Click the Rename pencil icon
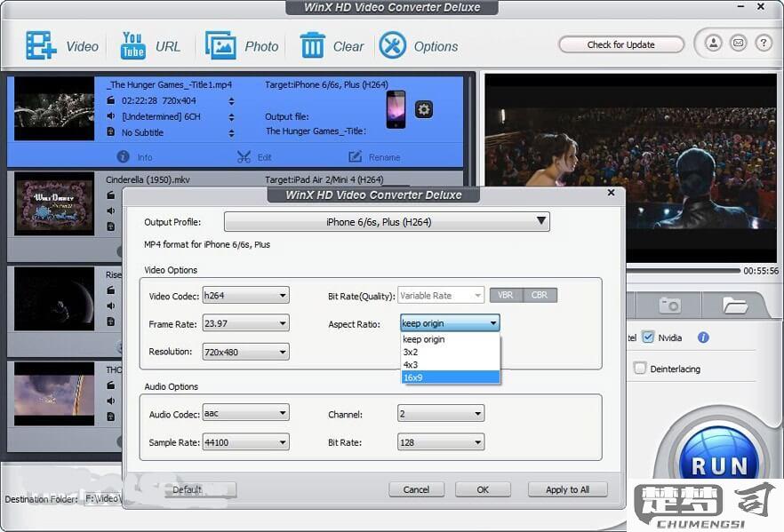This screenshot has height=532, width=784. point(355,157)
